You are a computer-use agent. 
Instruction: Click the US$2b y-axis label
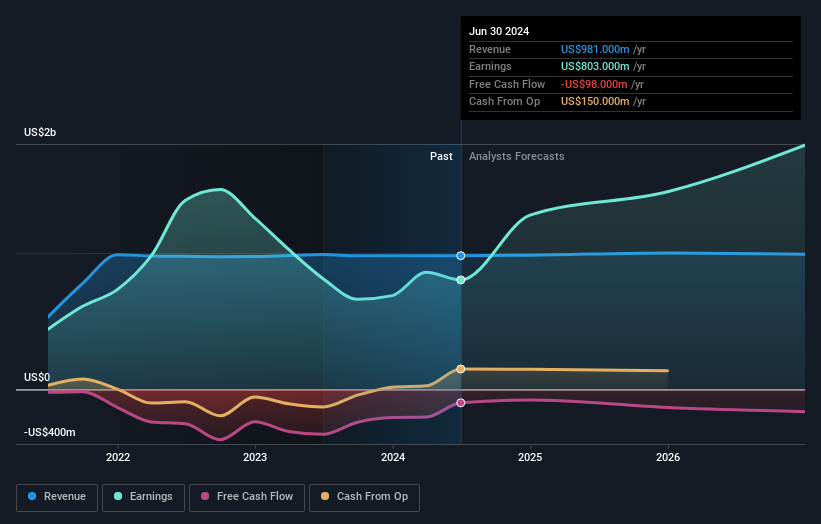[x=40, y=132]
